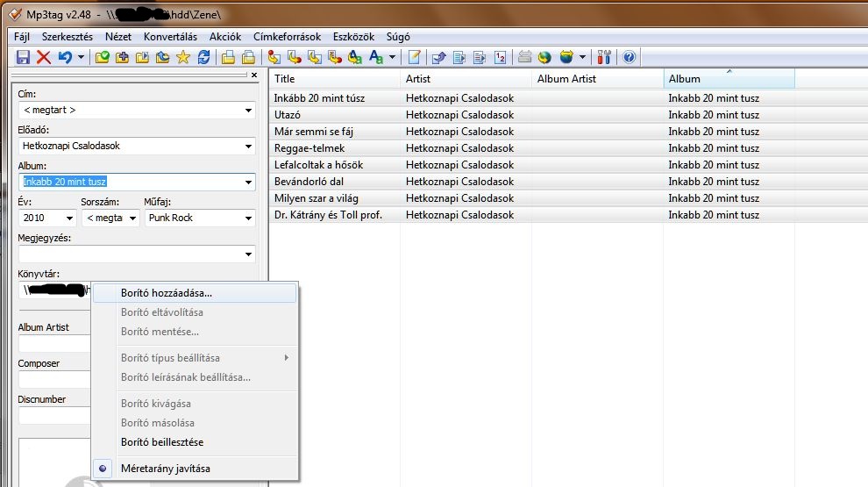Expand the Év year dropdown

70,218
